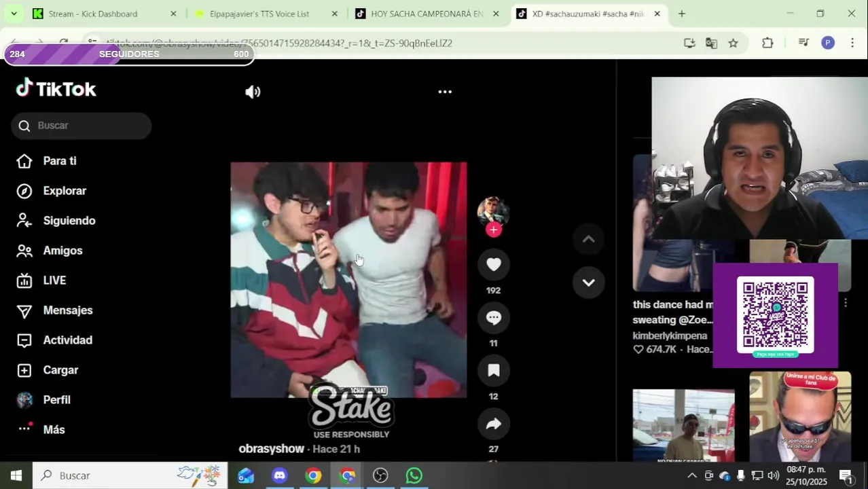Show hidden system tray icons
Image resolution: width=868 pixels, height=489 pixels.
tap(691, 475)
